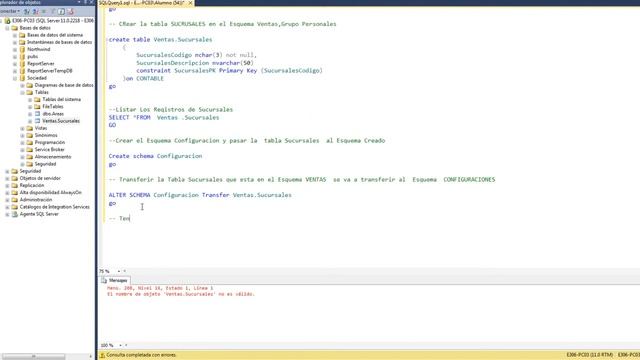Click the dbo.Areas table icon
Viewport: 640px width, 360px height.
point(37,114)
